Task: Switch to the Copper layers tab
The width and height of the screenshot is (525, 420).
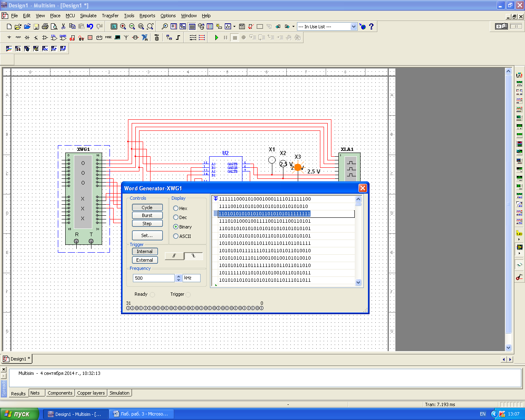Action: (x=91, y=393)
